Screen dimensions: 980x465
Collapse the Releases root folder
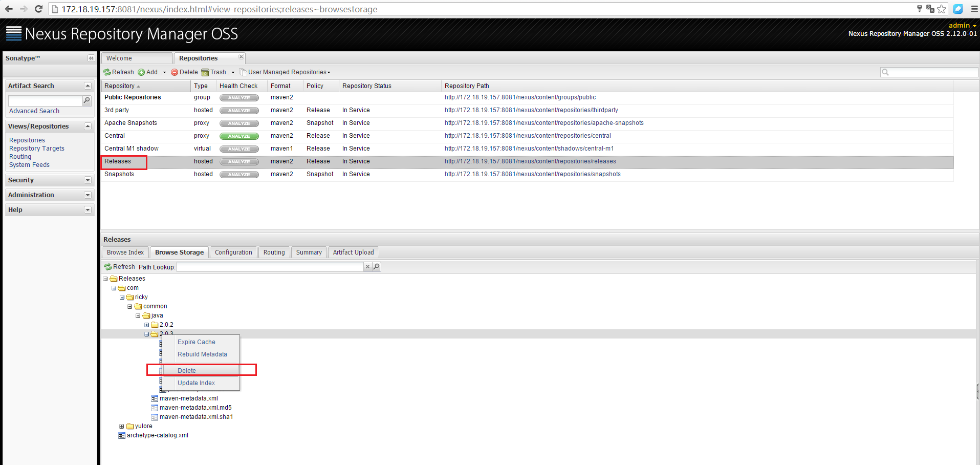105,279
